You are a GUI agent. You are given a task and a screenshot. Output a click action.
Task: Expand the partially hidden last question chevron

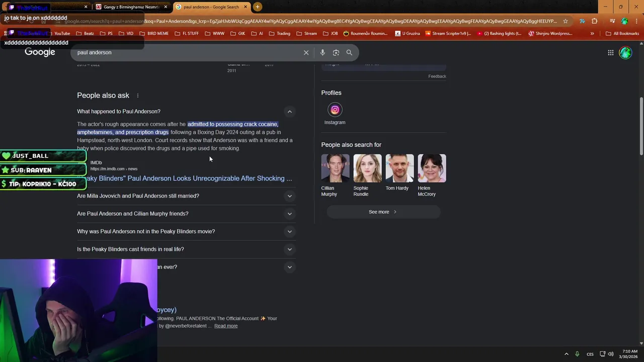click(289, 267)
